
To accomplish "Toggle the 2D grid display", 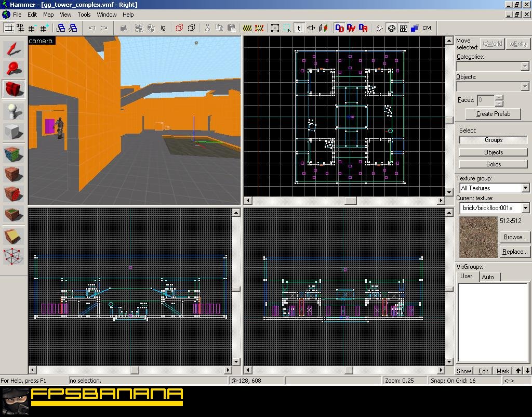I will [9, 28].
